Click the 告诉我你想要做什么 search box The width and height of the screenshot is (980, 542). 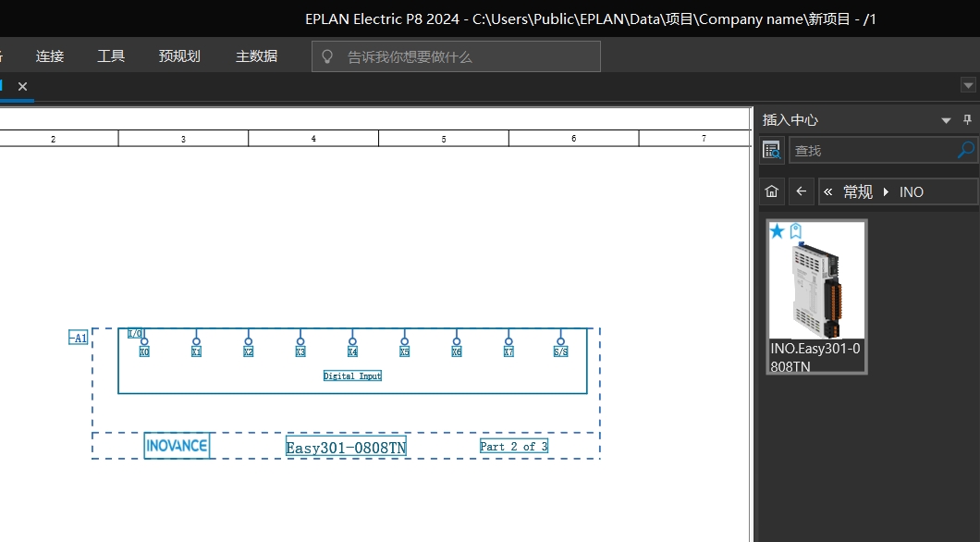click(462, 56)
